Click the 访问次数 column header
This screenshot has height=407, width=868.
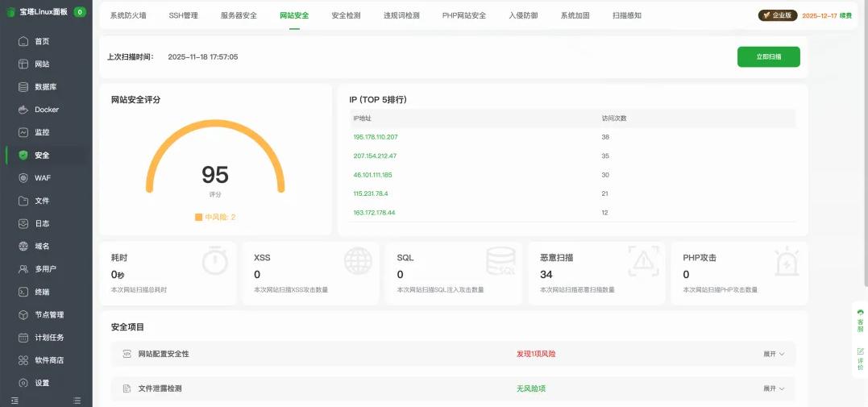pyautogui.click(x=614, y=118)
